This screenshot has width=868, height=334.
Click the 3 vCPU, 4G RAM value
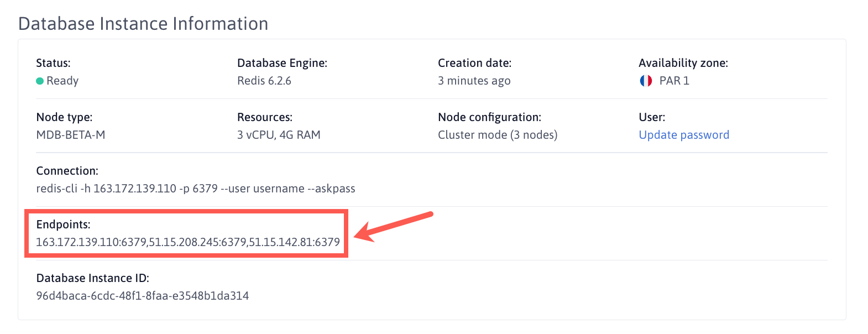coord(279,135)
